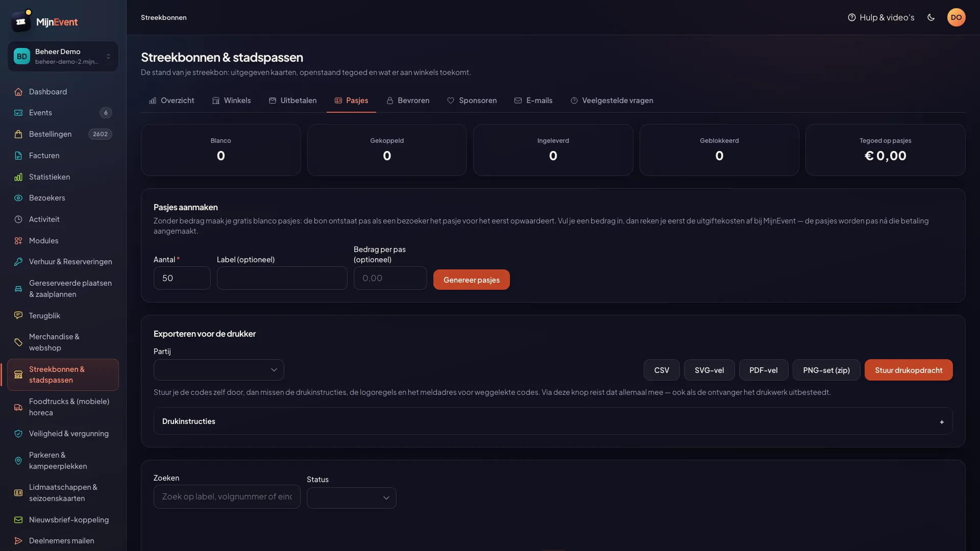Focus the Bedrag per pas field
The width and height of the screenshot is (980, 551).
[390, 278]
